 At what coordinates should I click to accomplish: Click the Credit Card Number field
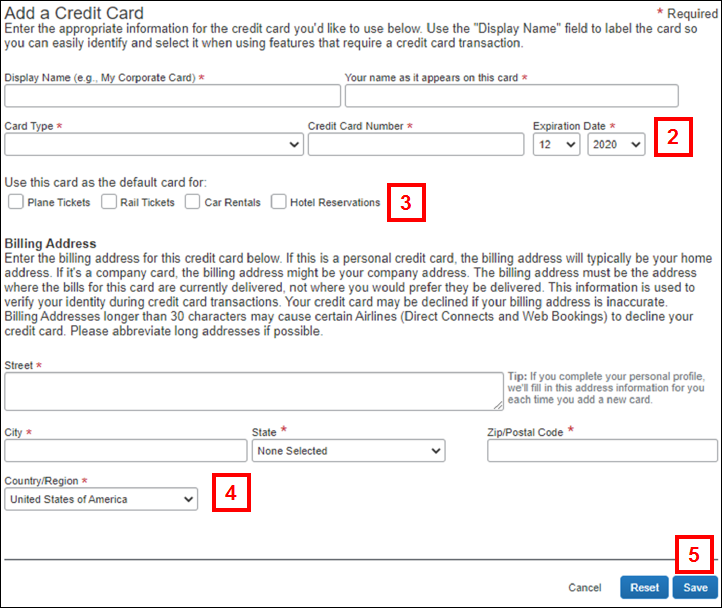415,145
